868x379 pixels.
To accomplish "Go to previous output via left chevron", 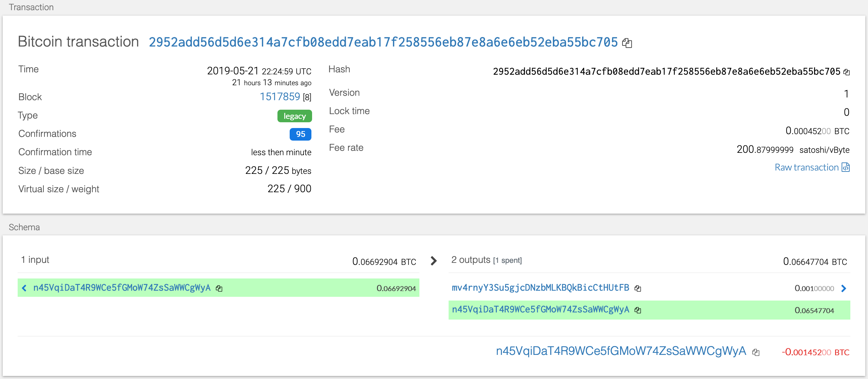I will pyautogui.click(x=24, y=288).
